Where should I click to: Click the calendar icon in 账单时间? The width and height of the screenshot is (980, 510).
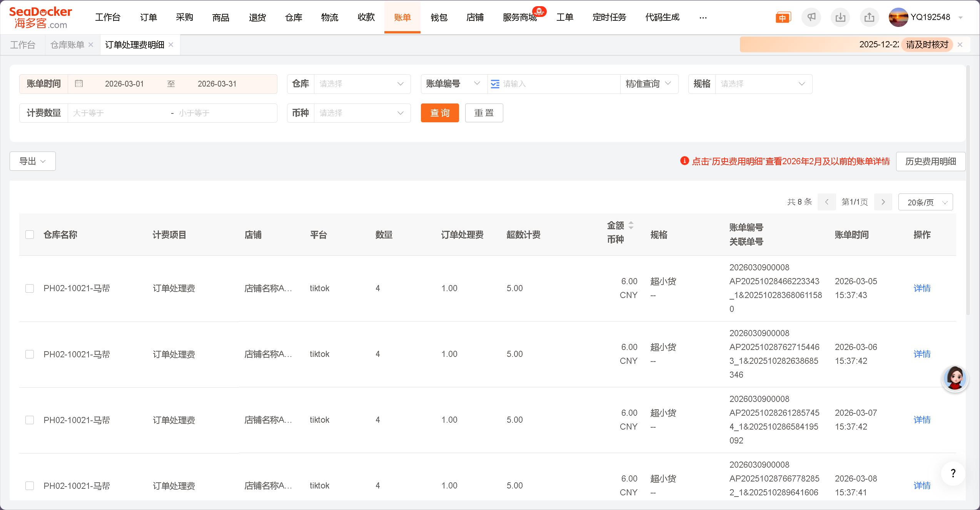79,83
